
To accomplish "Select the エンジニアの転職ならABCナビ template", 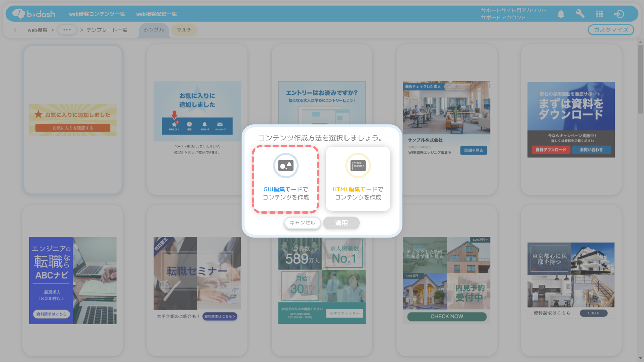I will pos(73,280).
